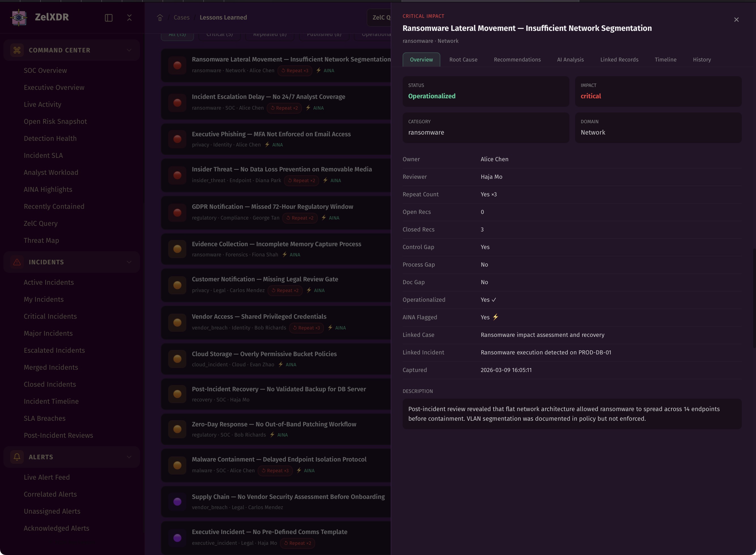Open SOC Overview in the sidebar

click(45, 71)
